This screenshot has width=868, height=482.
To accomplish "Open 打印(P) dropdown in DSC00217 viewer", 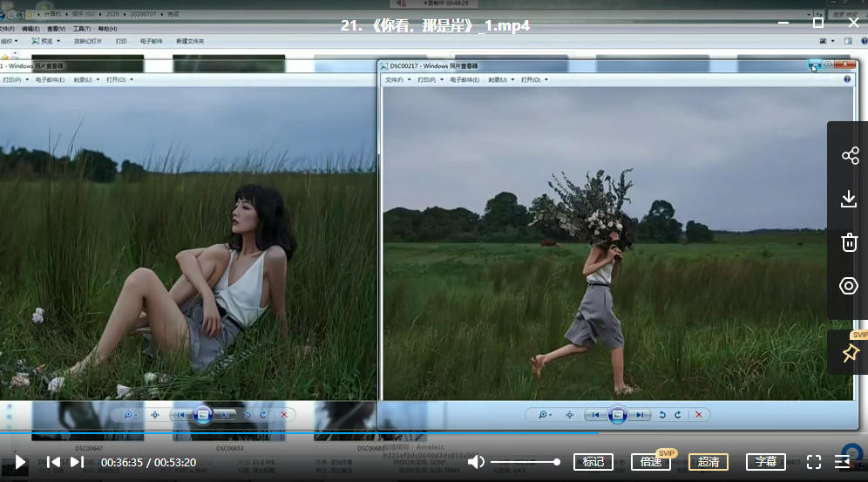I will (x=431, y=79).
